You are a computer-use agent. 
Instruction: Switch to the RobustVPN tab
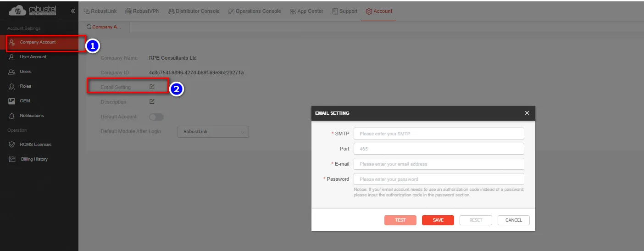[x=142, y=11]
